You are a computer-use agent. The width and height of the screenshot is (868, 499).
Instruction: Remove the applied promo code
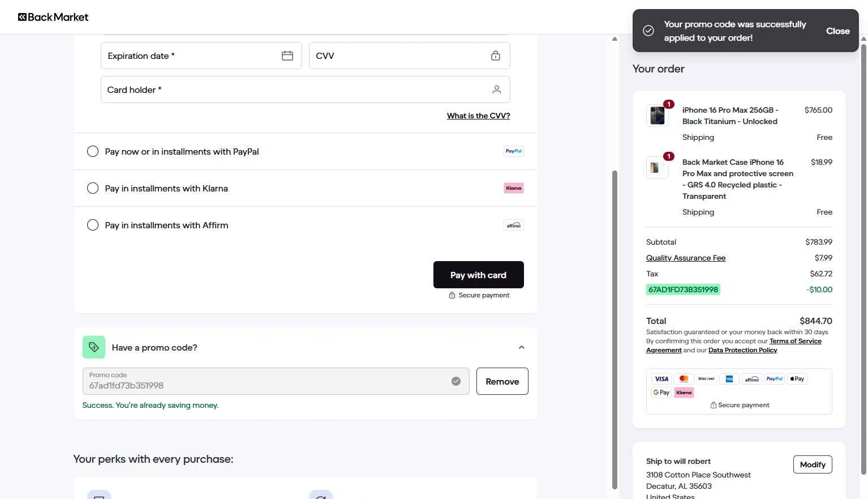[x=502, y=381]
